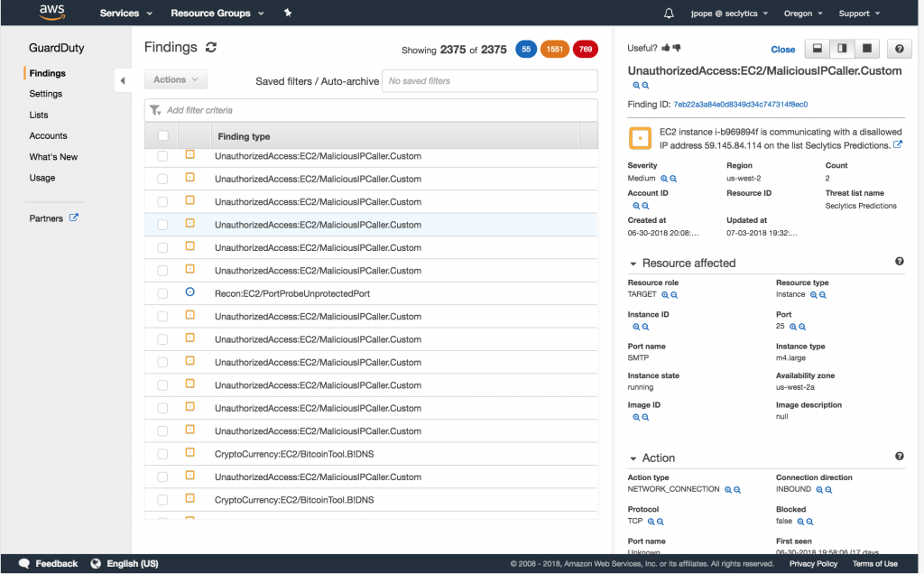Click thumbs down beside Useful?
This screenshot has height=574, width=924.
tap(677, 48)
